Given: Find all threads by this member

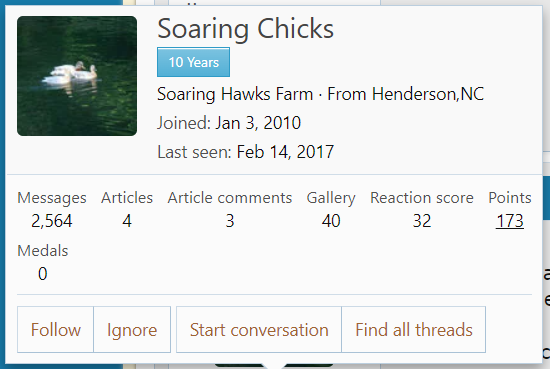Looking at the screenshot, I should 414,330.
